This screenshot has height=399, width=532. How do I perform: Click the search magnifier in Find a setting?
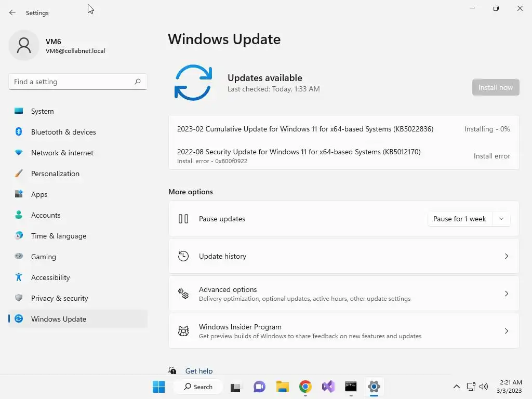coord(137,82)
